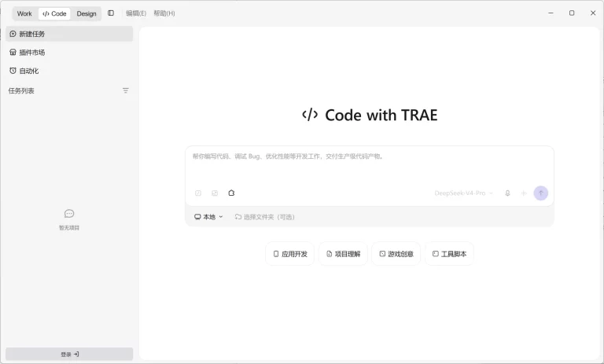This screenshot has width=604, height=364.
Task: Close the TRAE window
Action: [x=593, y=13]
